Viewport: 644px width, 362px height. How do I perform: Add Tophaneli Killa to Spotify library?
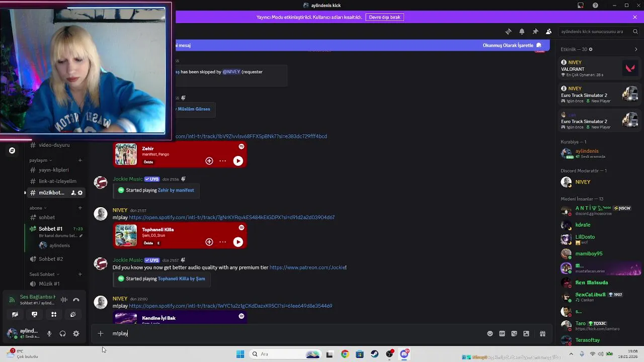[209, 242]
